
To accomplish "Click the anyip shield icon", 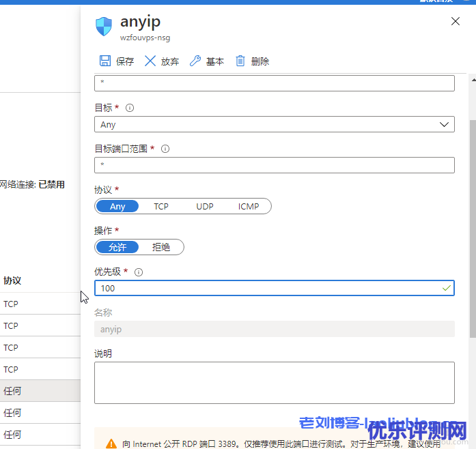I will point(104,27).
